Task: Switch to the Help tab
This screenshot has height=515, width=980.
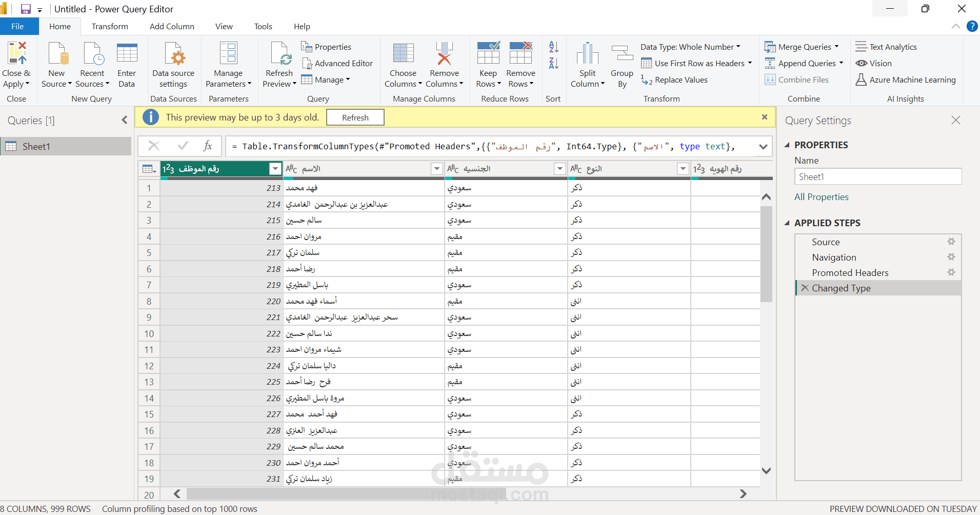Action: click(302, 27)
